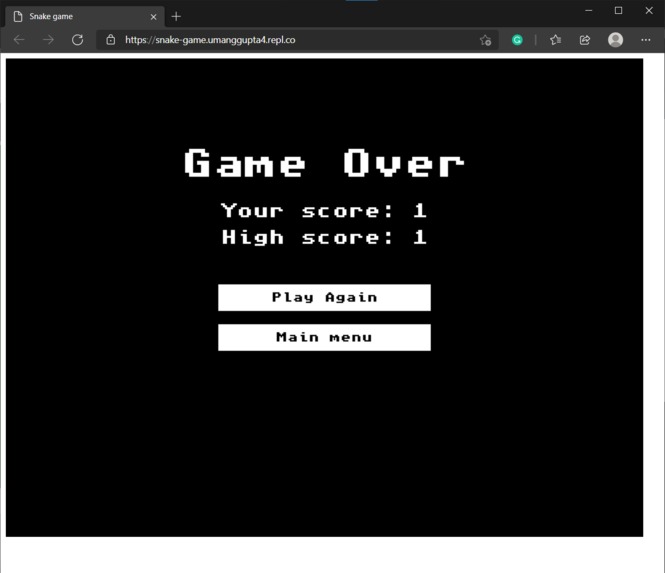
Task: Return to the Main menu
Action: 324,337
